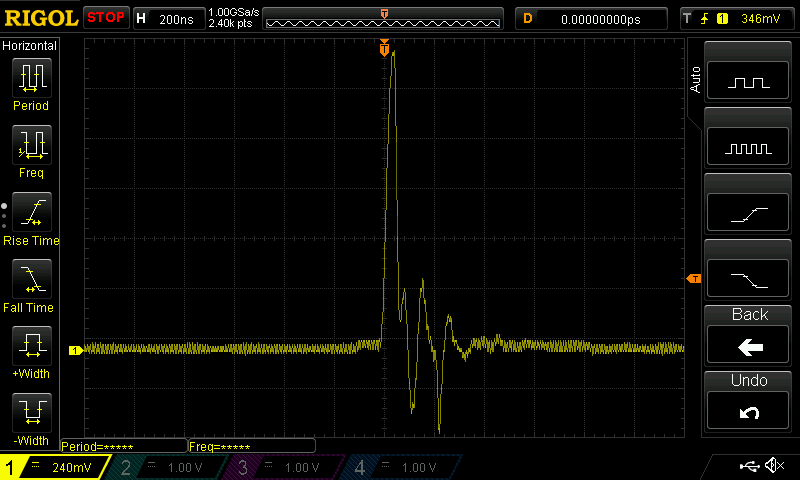Click the horizontal delay 0.00000000ps field
The width and height of the screenshot is (800, 480).
point(591,19)
